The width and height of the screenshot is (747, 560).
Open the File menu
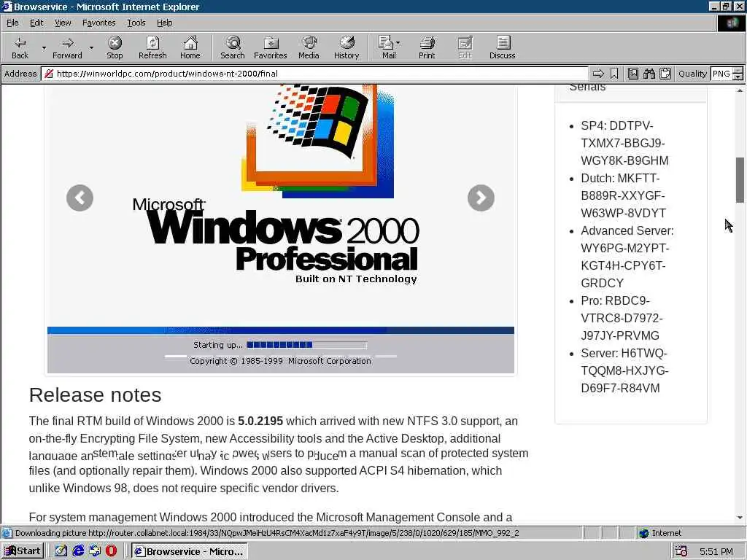(x=12, y=23)
